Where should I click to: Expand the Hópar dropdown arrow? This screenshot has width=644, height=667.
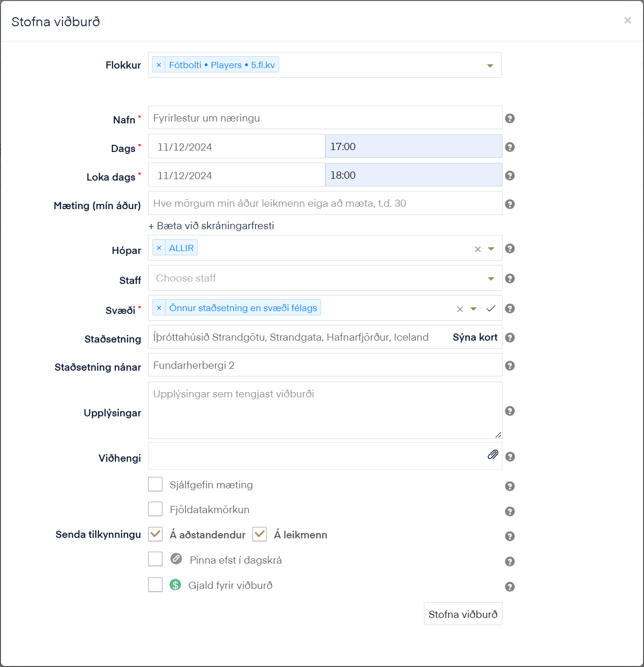pos(491,249)
